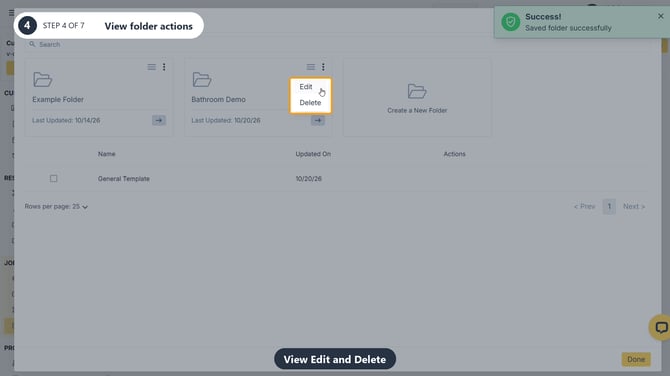
Task: Open Bathroom Demo using its arrow button
Action: 318,120
